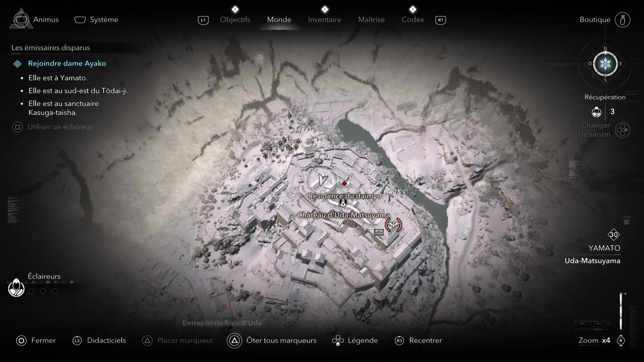Click the Objectifs notification diamond
The width and height of the screenshot is (644, 362).
coord(235,9)
